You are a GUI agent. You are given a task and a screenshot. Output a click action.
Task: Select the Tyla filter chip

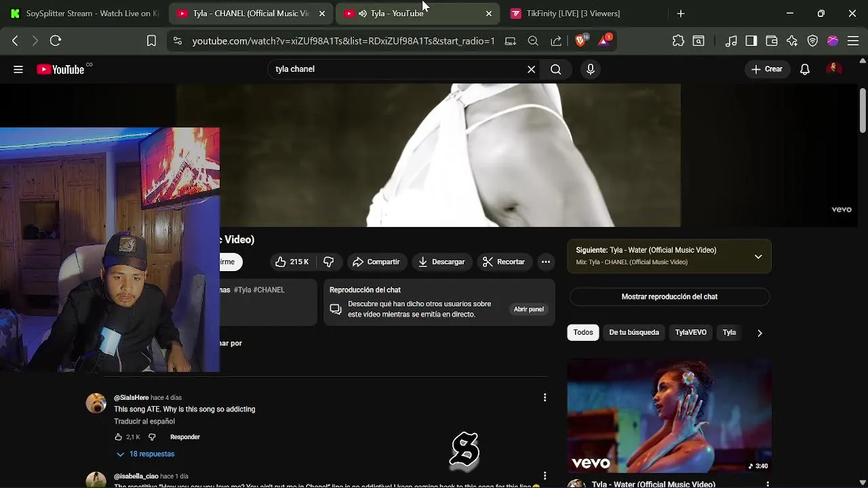[x=729, y=333]
